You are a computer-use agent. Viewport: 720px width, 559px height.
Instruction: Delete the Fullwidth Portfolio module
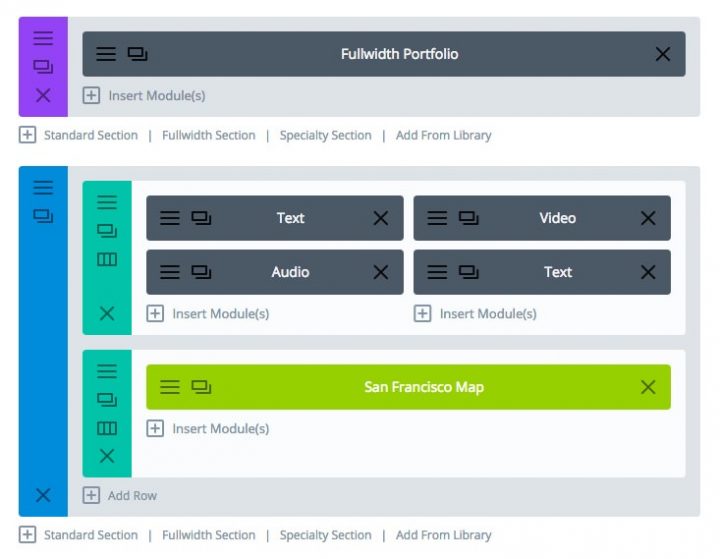(x=663, y=54)
